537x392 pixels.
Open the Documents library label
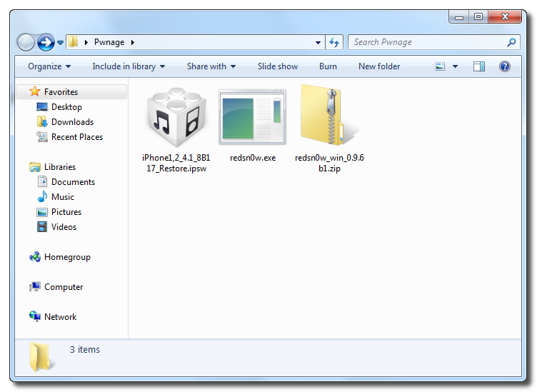tap(73, 182)
